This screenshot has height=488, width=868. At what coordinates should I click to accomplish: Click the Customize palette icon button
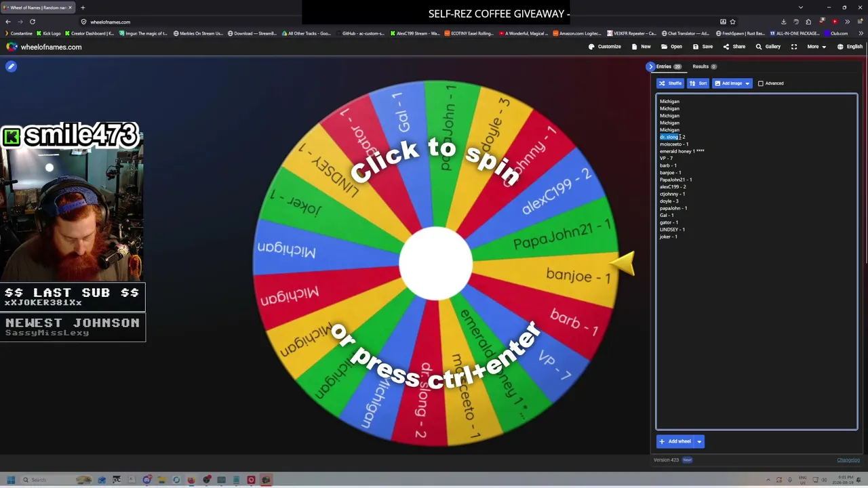coord(605,47)
